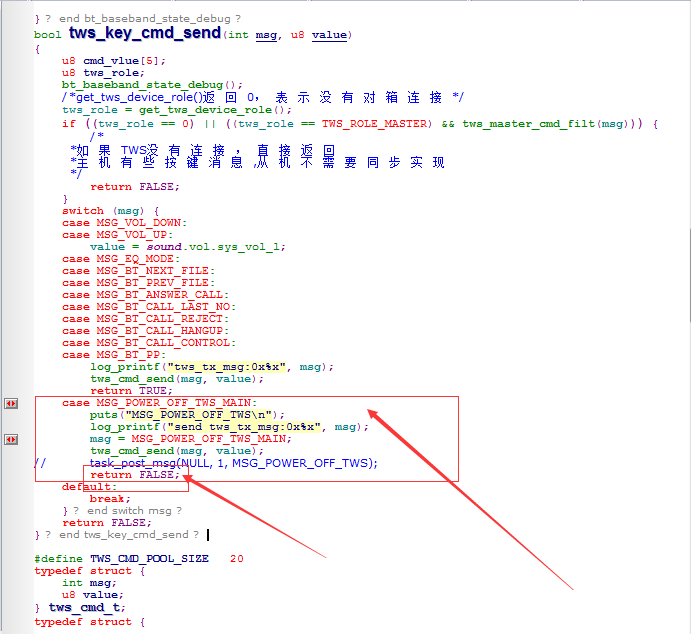Viewport: 691px width, 634px height.
Task: Click 'tws_role = get_tws_device_role();' line
Action: [177, 110]
